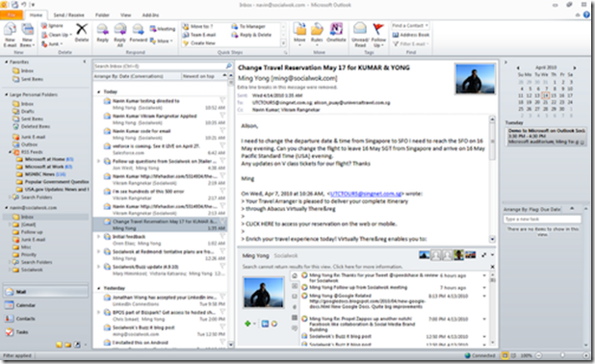This screenshot has height=364, width=595.
Task: Send the message to OneNote
Action: coord(336,33)
